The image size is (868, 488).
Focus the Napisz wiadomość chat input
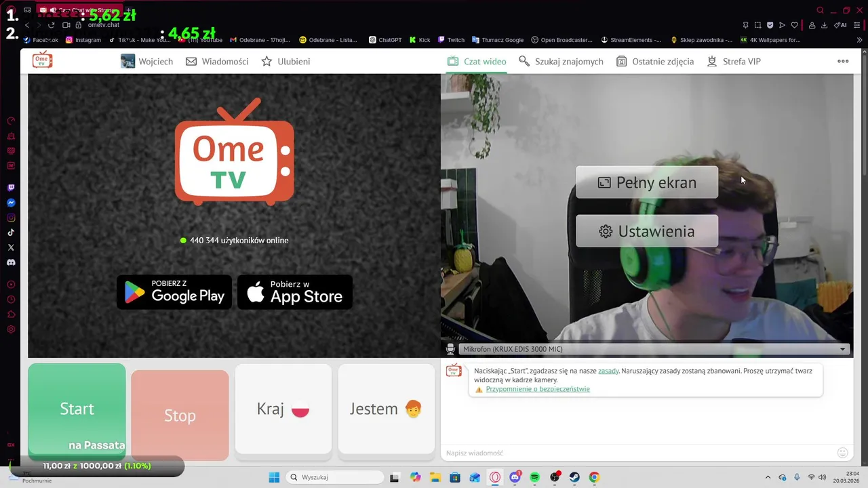pyautogui.click(x=637, y=453)
